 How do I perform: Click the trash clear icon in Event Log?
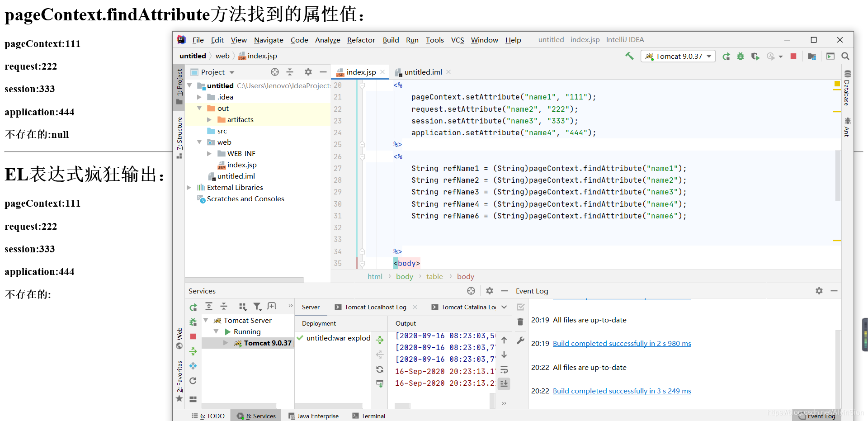[520, 322]
